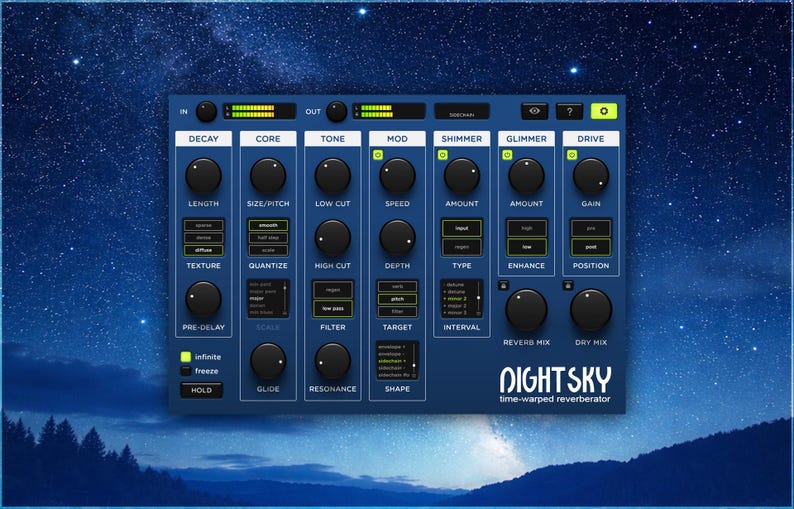Toggle the DRIVE section power icon
Image resolution: width=794 pixels, height=509 pixels.
tap(572, 154)
